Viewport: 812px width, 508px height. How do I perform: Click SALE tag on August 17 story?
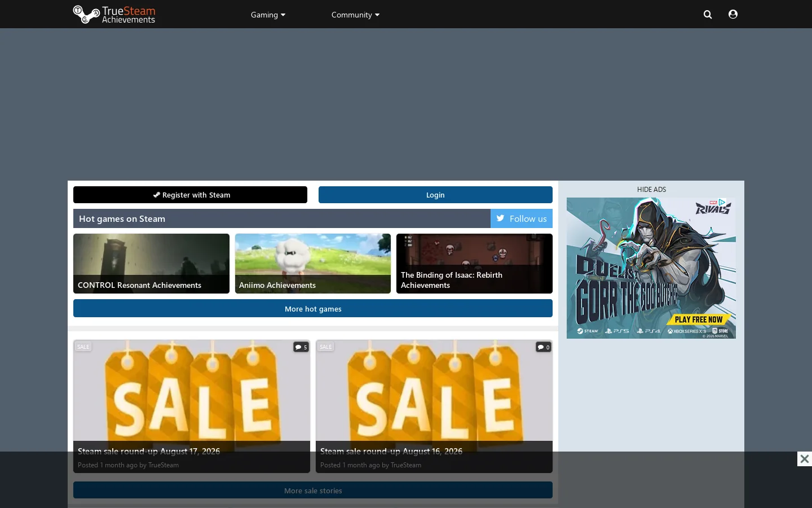click(x=83, y=347)
